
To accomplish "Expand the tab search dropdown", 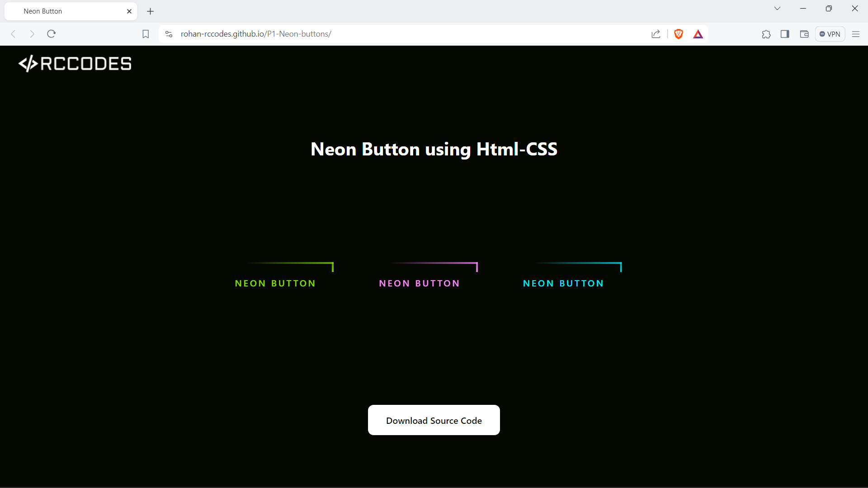I will click(x=778, y=9).
